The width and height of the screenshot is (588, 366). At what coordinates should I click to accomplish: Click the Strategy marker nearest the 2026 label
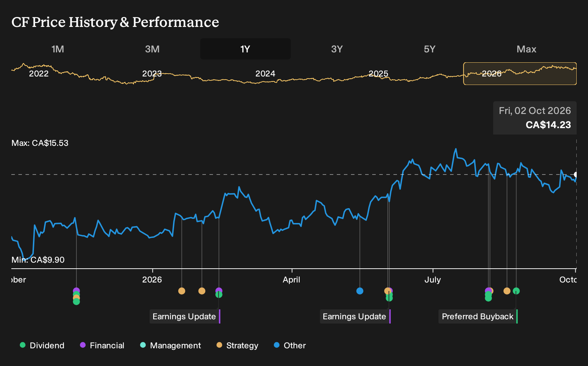(181, 291)
